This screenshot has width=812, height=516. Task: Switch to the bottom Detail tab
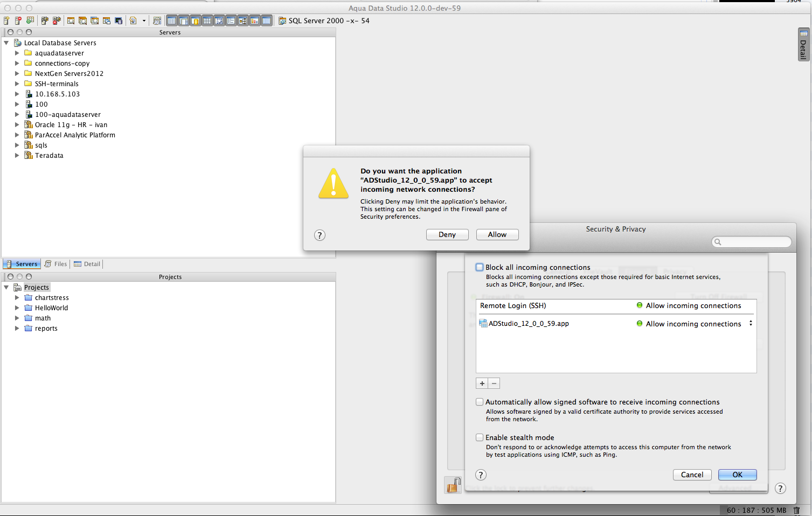(87, 264)
